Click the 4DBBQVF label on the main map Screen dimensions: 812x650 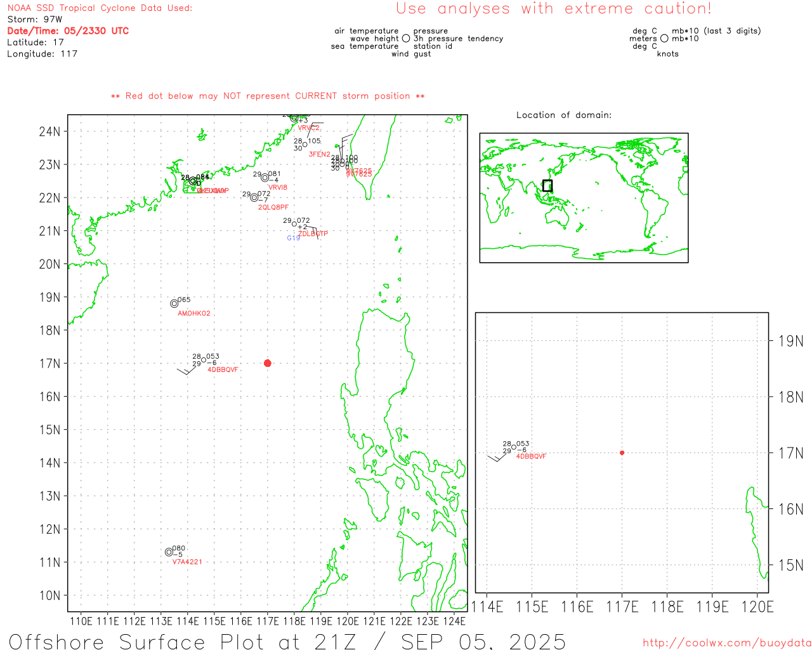pyautogui.click(x=223, y=370)
